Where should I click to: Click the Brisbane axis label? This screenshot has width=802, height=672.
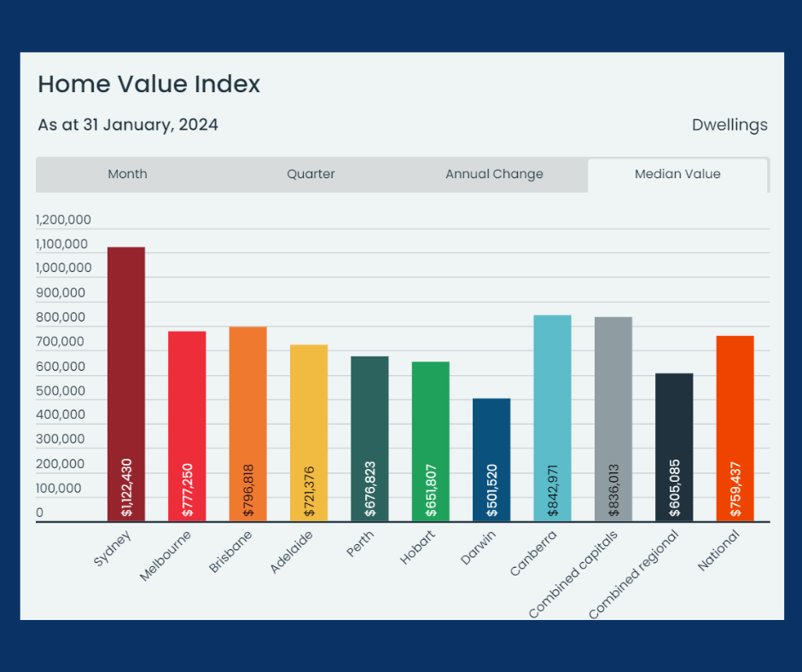[230, 553]
